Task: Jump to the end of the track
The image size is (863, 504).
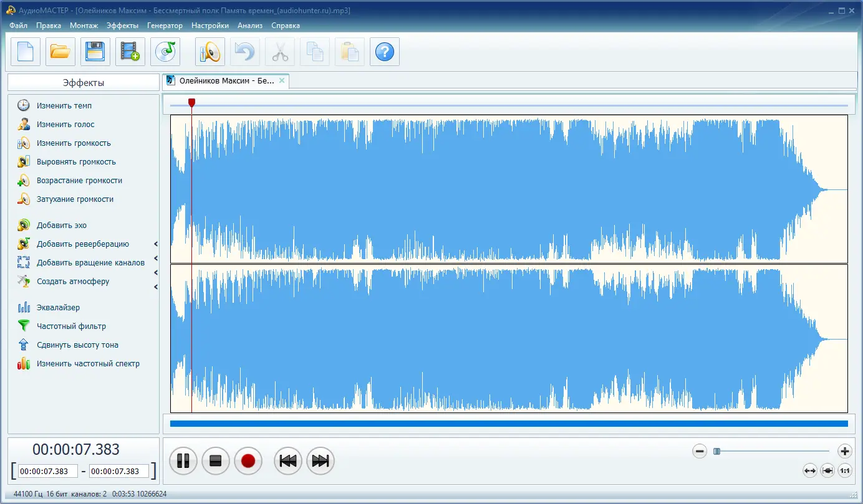Action: [x=321, y=461]
